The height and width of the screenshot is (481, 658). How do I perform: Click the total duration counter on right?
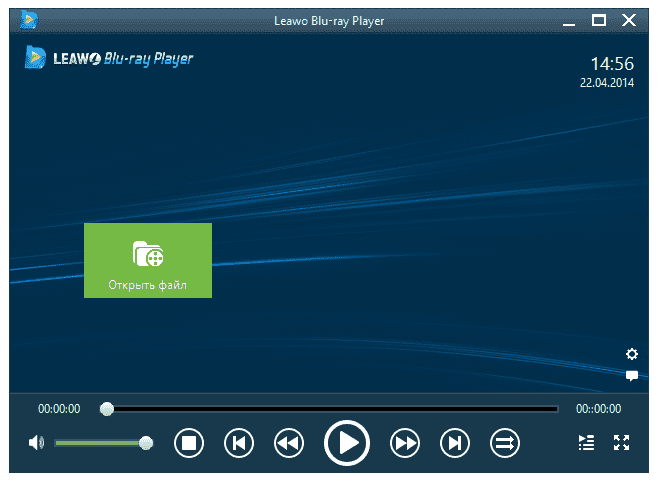click(x=598, y=409)
